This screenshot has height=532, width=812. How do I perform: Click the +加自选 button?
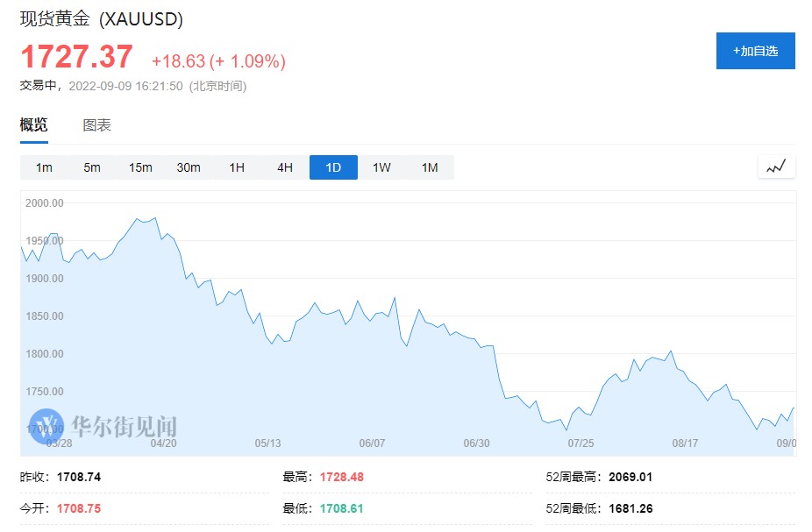click(755, 51)
